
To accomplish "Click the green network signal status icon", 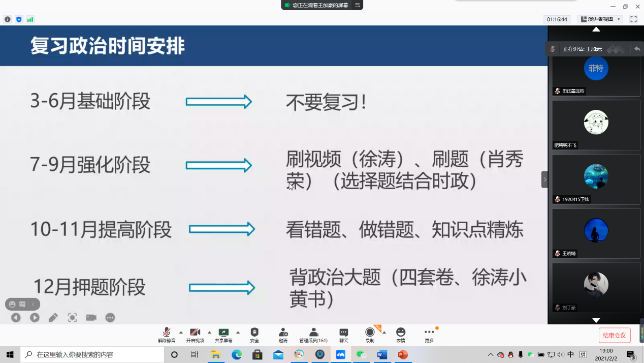I will point(30,19).
